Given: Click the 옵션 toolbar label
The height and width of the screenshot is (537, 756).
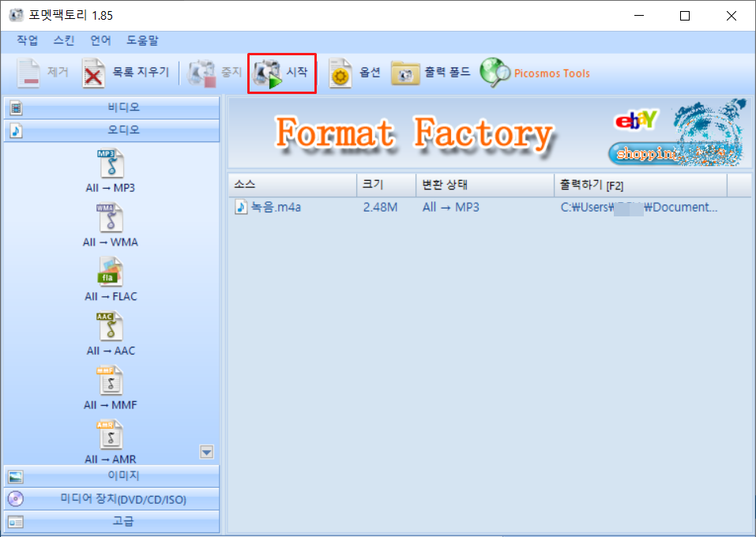Looking at the screenshot, I should (x=370, y=72).
